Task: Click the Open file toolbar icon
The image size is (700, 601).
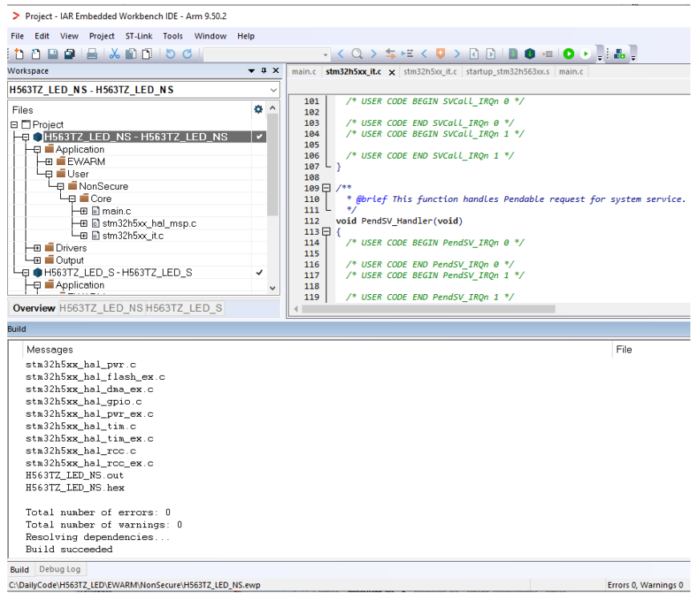Action: click(36, 54)
